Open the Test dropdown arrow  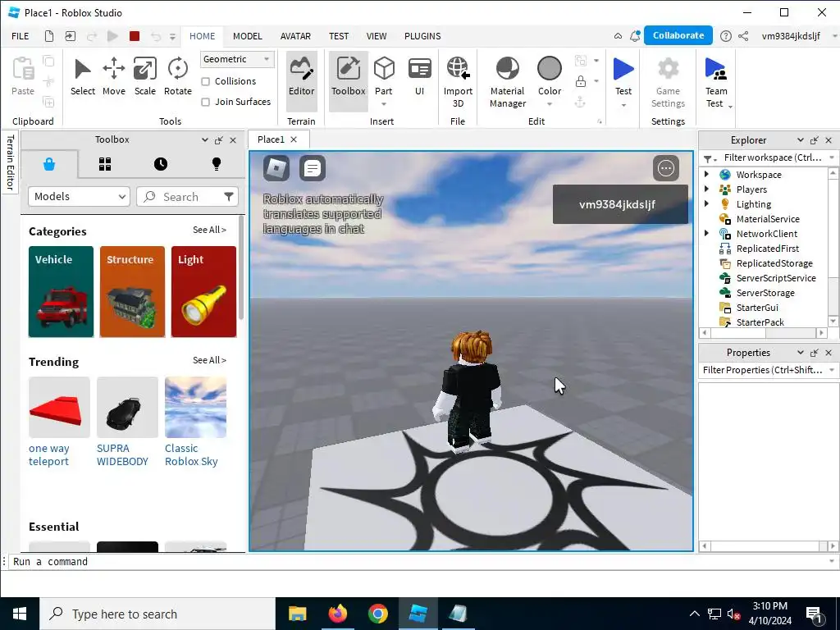point(623,105)
